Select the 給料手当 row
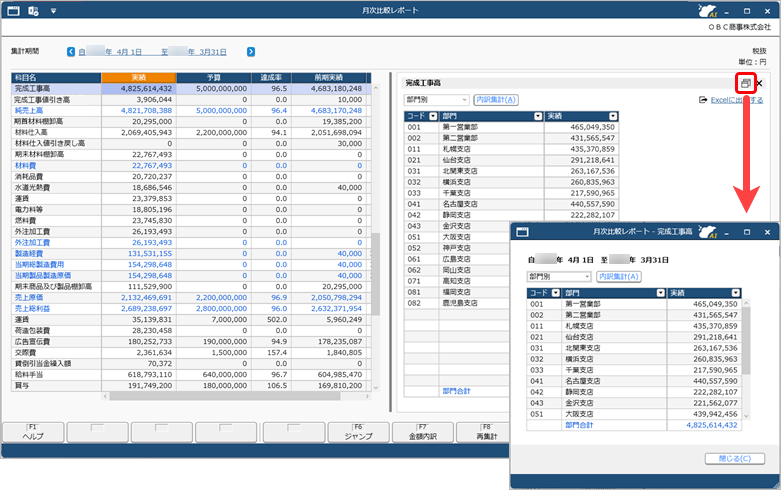This screenshot has height=490, width=781. click(191, 374)
